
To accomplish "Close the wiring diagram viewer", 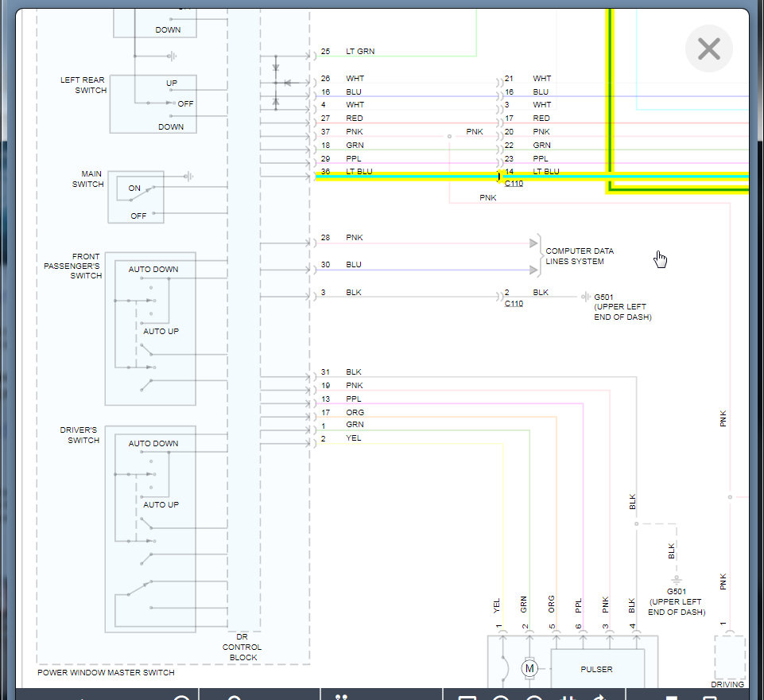I will click(708, 49).
